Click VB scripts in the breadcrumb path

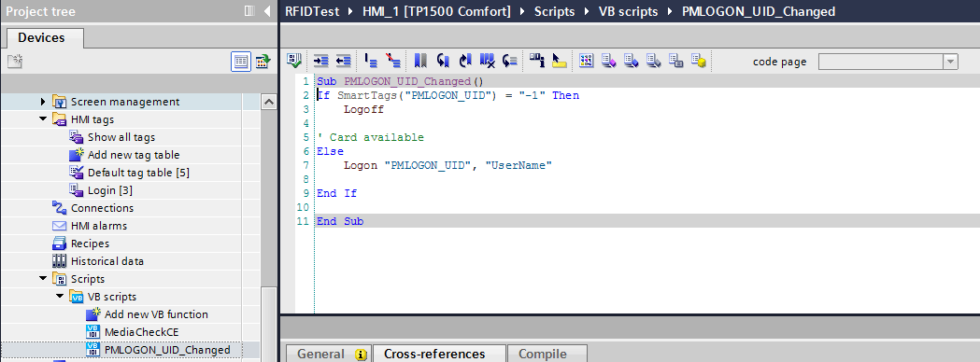(628, 11)
